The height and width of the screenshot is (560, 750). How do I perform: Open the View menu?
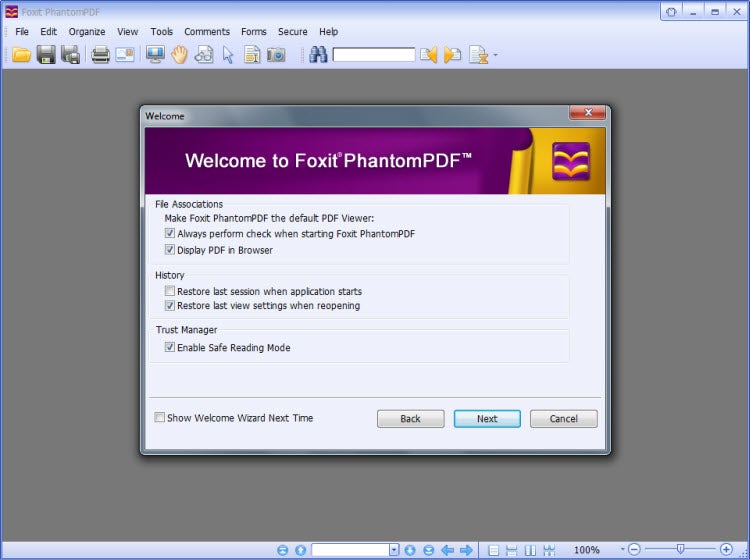click(x=128, y=32)
